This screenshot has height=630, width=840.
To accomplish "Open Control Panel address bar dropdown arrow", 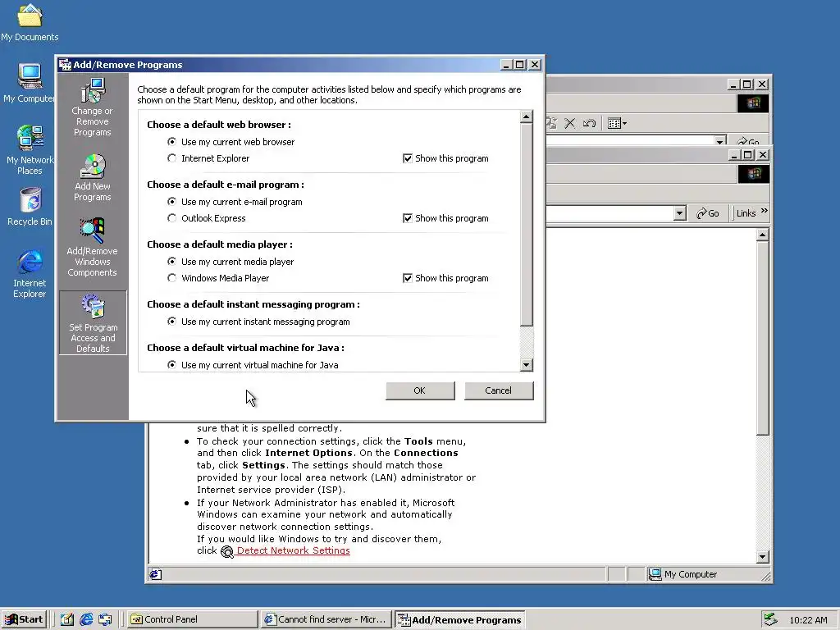I will pos(720,141).
